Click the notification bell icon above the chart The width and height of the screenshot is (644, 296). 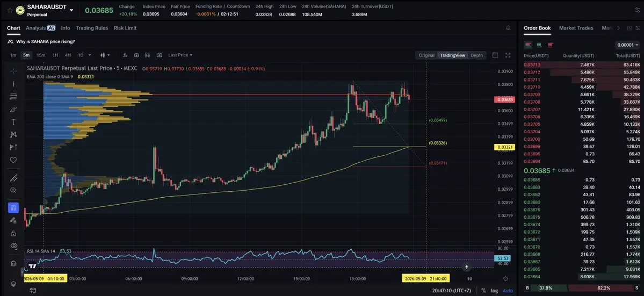509,28
